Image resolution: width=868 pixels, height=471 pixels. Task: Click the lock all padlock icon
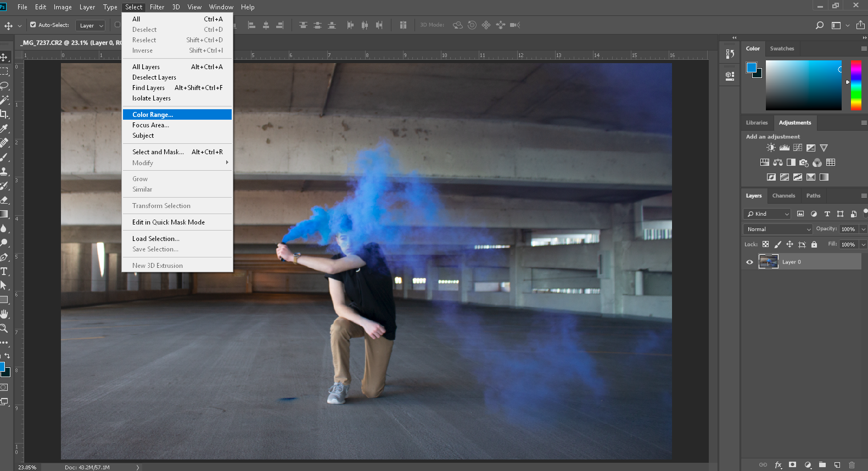pos(814,244)
